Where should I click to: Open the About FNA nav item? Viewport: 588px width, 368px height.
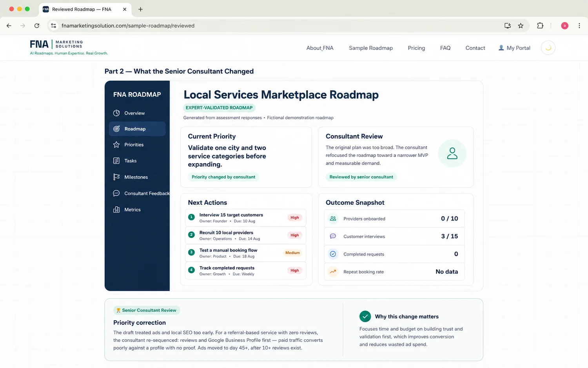point(320,48)
